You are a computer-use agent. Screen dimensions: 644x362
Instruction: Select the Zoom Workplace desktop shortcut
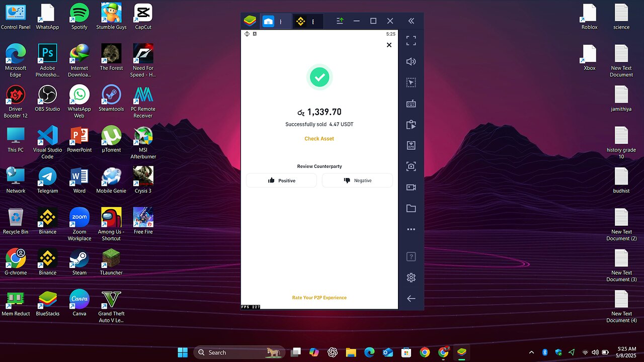[79, 224]
